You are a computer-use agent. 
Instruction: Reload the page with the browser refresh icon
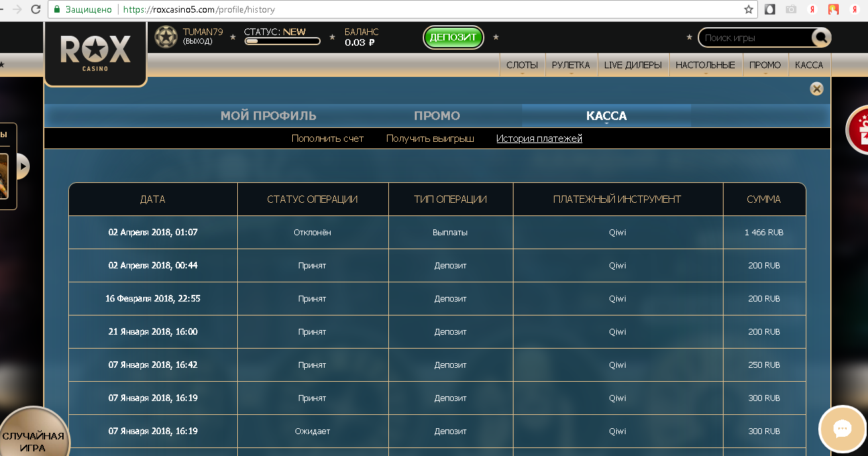coord(34,10)
